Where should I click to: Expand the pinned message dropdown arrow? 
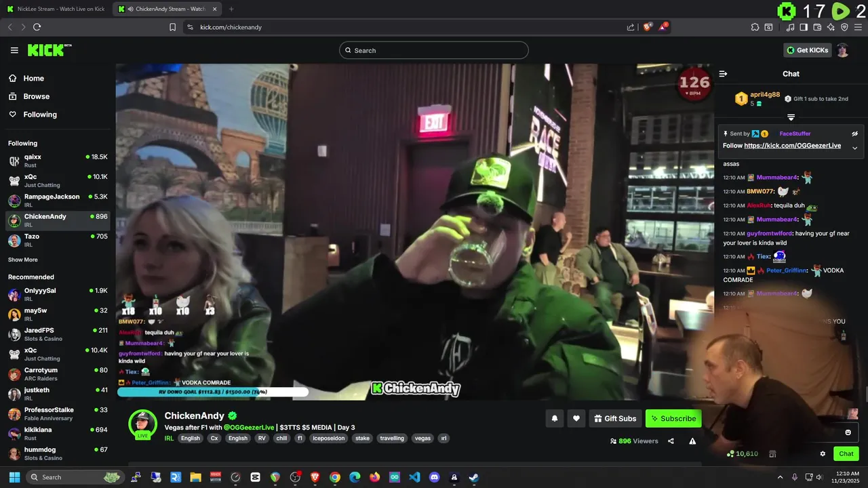click(855, 148)
